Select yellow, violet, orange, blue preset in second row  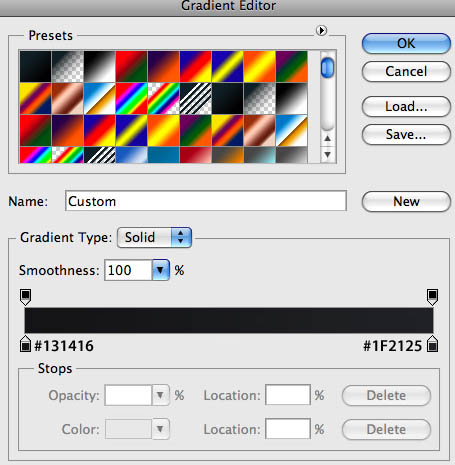pos(36,99)
